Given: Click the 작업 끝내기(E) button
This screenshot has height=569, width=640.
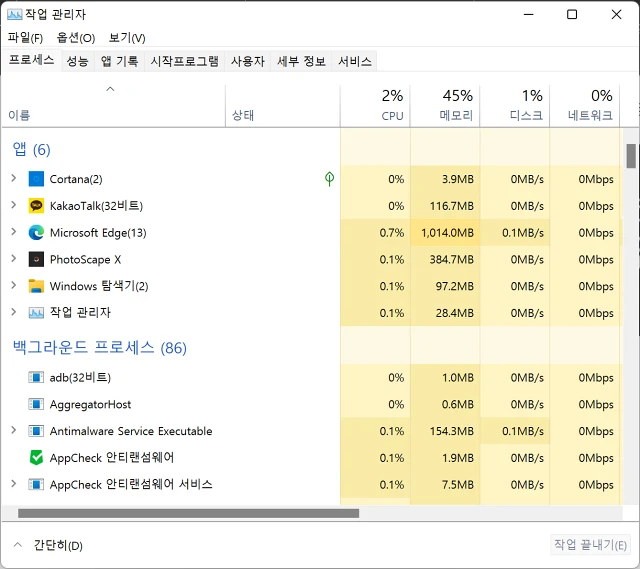Looking at the screenshot, I should click(590, 545).
